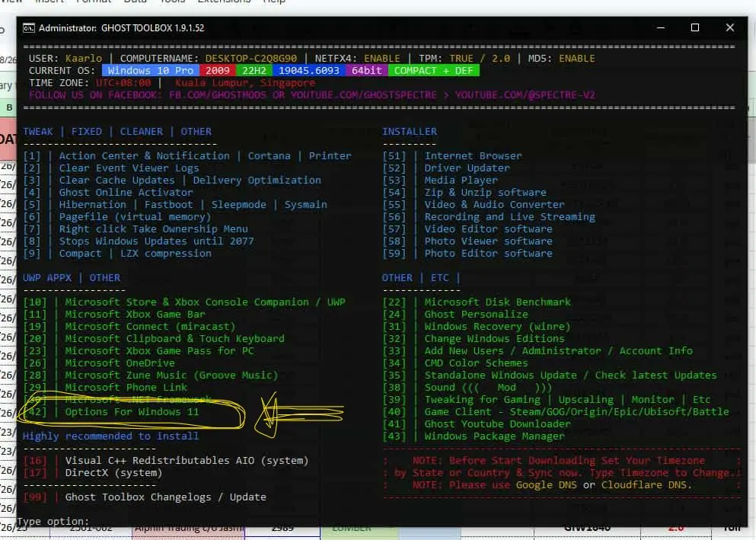Screen dimensions: 756x540
Task: Click 'Google DNS' in the note text
Action: (x=547, y=485)
